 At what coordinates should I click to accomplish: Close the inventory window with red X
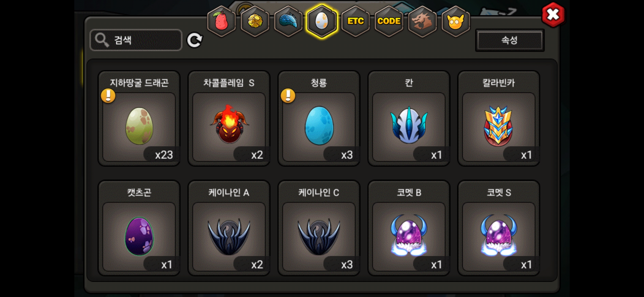[x=553, y=15]
